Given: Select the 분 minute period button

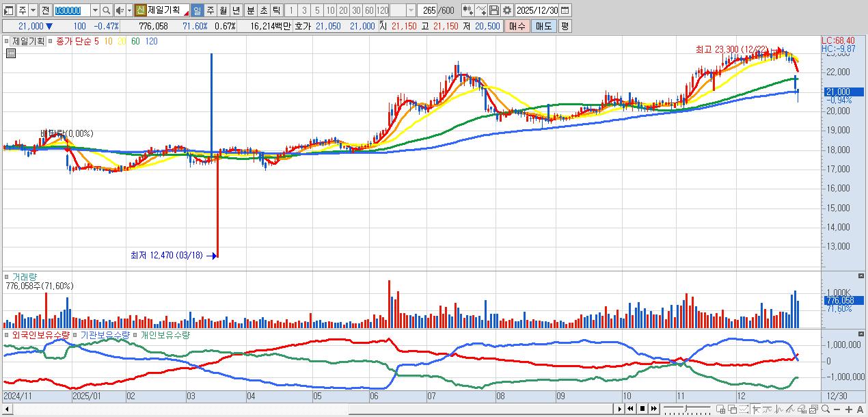Looking at the screenshot, I should coord(249,10).
